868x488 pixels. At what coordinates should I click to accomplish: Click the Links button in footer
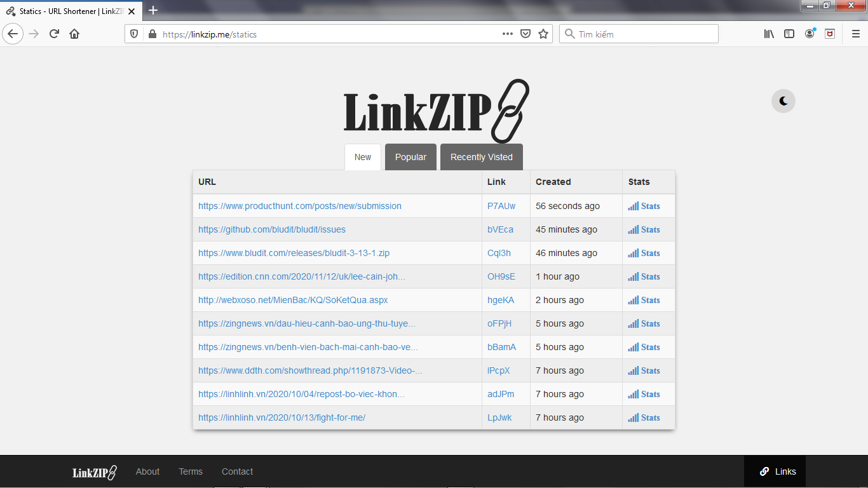[775, 471]
